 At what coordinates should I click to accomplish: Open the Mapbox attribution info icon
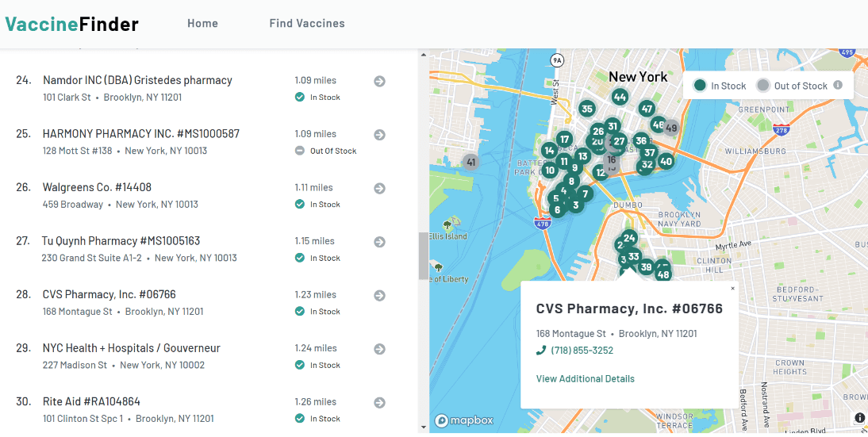point(859,418)
